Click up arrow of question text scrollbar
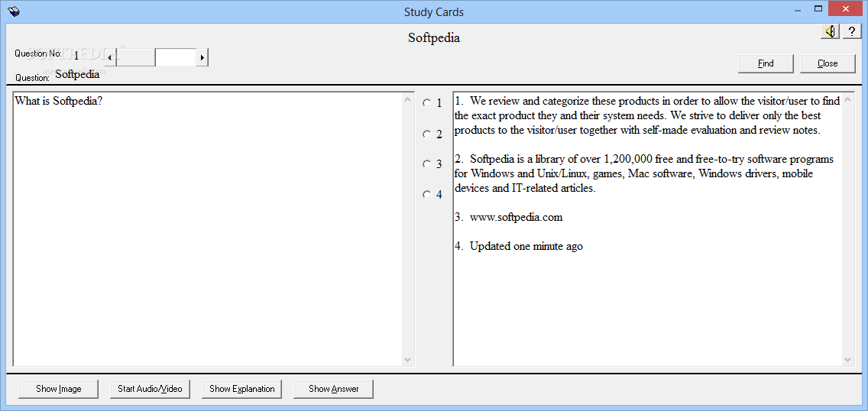The width and height of the screenshot is (868, 411). tap(408, 99)
